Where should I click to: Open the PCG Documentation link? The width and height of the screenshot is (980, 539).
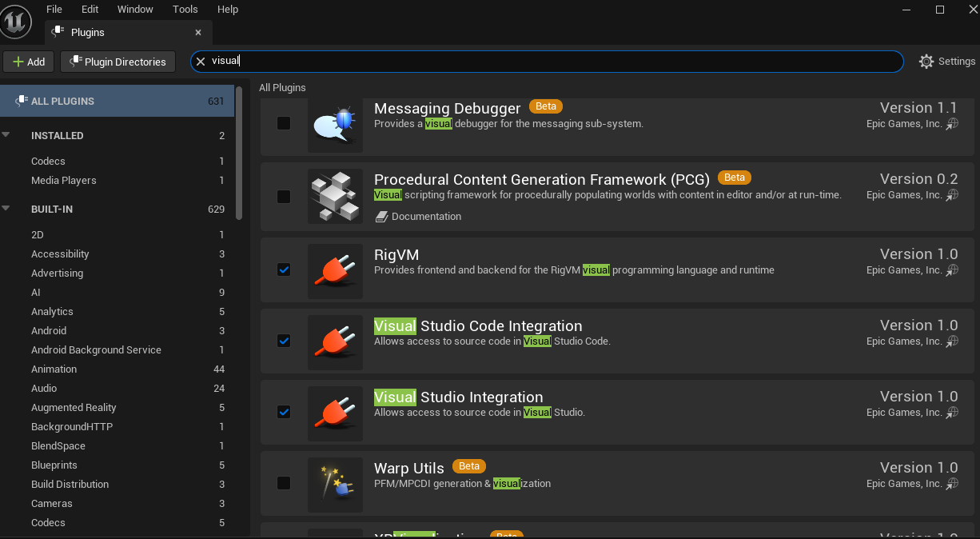click(x=426, y=217)
